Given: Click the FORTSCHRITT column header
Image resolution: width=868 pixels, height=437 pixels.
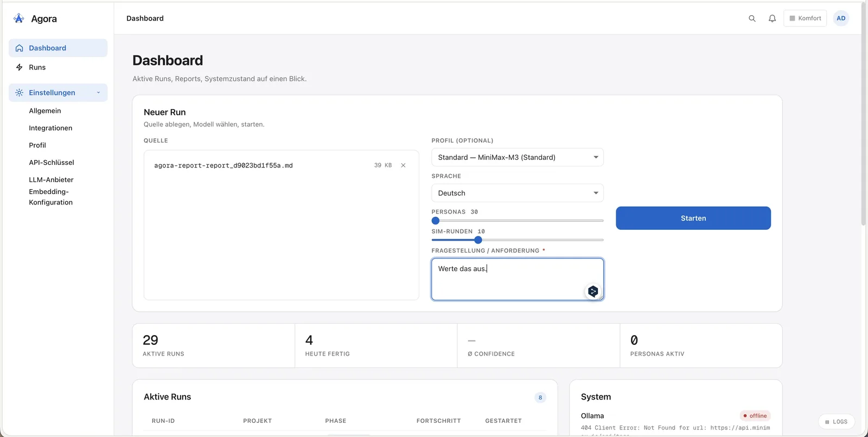Looking at the screenshot, I should (439, 421).
